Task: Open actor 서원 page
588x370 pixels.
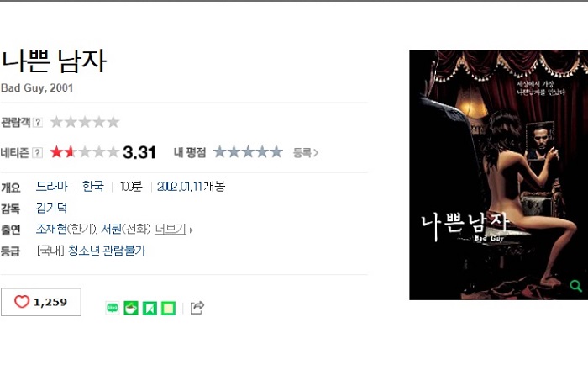Action: pyautogui.click(x=112, y=229)
